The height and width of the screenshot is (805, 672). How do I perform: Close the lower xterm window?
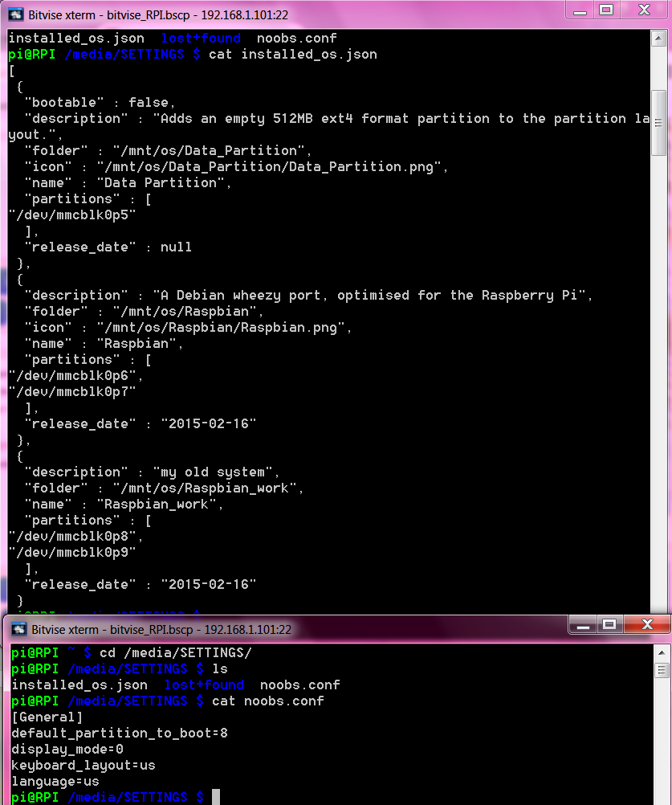pyautogui.click(x=646, y=624)
